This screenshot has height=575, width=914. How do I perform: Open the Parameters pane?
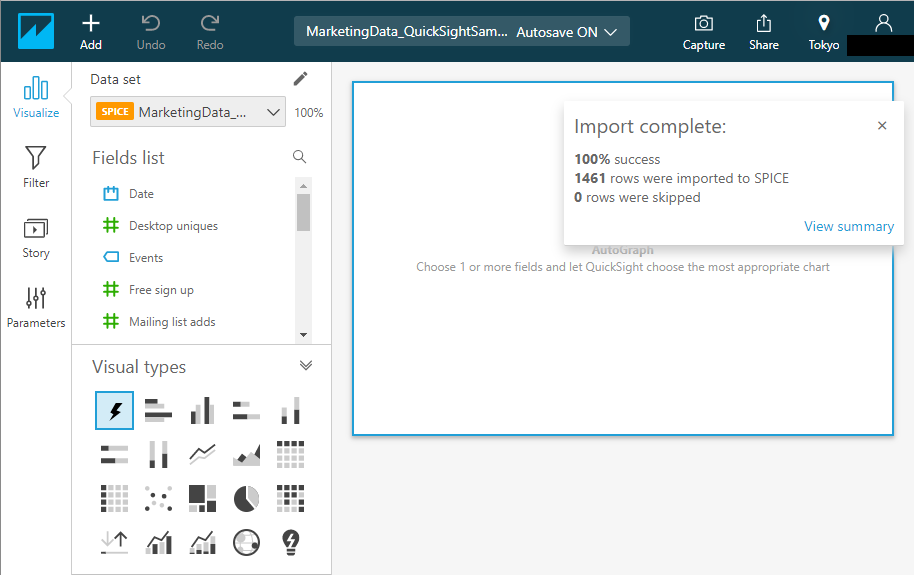point(36,307)
